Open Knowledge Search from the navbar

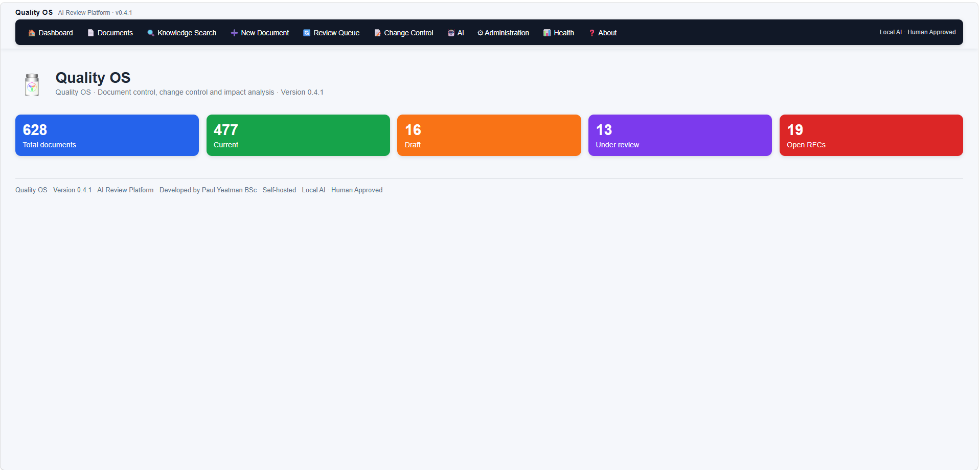182,33
